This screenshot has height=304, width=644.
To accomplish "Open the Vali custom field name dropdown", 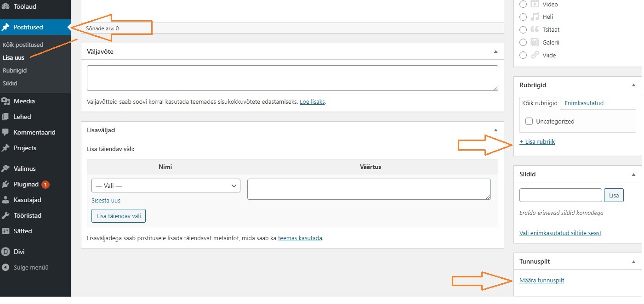I will [x=166, y=186].
